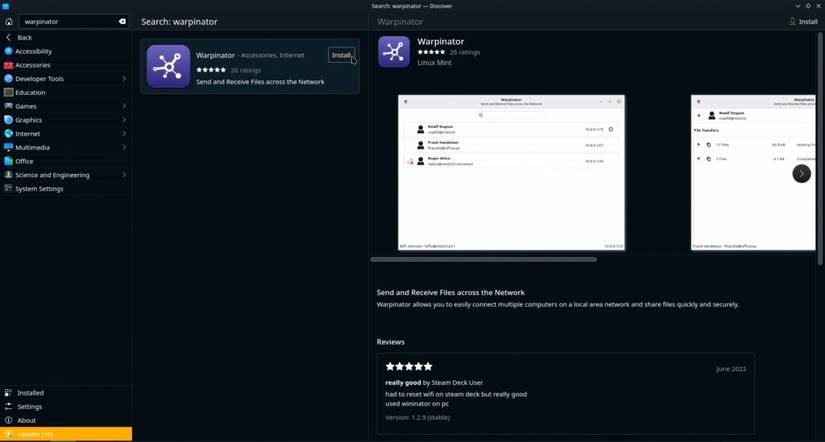Image resolution: width=825 pixels, height=442 pixels.
Task: Click the Warpinator app icon in results
Action: (x=168, y=67)
